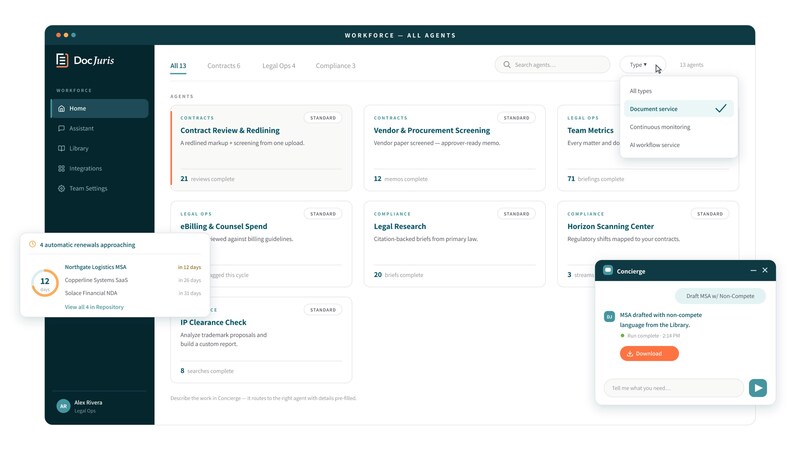This screenshot has height=450, width=800.
Task: Switch to the Compliance 3 tab
Action: (x=335, y=66)
